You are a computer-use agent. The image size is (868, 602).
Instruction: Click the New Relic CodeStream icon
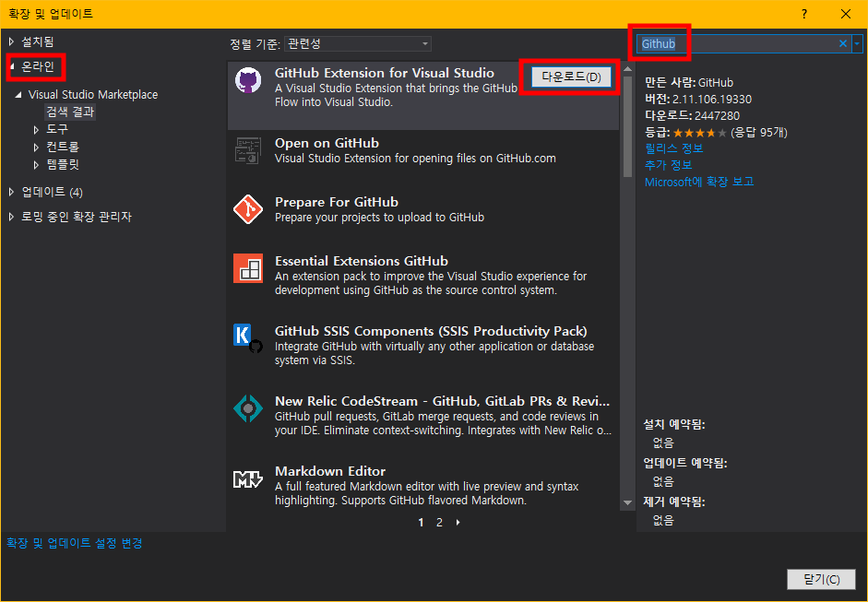[248, 409]
